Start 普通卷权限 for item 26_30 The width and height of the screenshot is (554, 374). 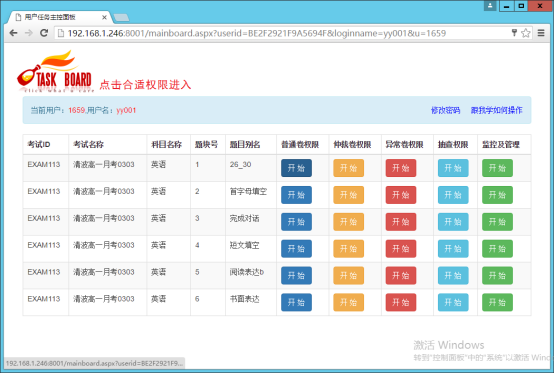coord(296,168)
